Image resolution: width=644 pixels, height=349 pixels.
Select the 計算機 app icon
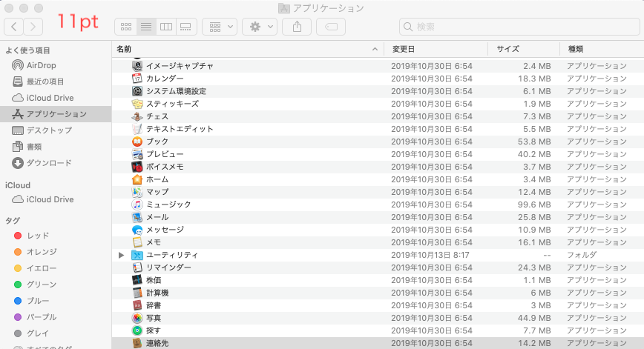click(137, 293)
